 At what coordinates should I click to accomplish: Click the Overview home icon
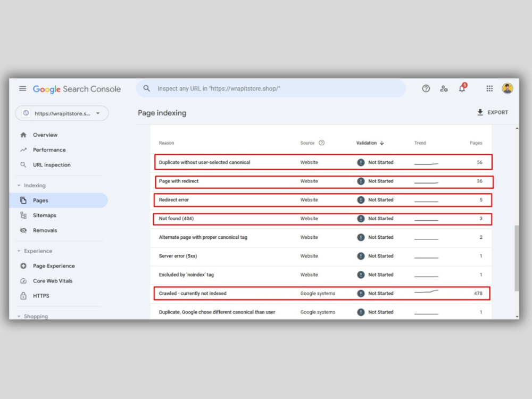point(23,135)
